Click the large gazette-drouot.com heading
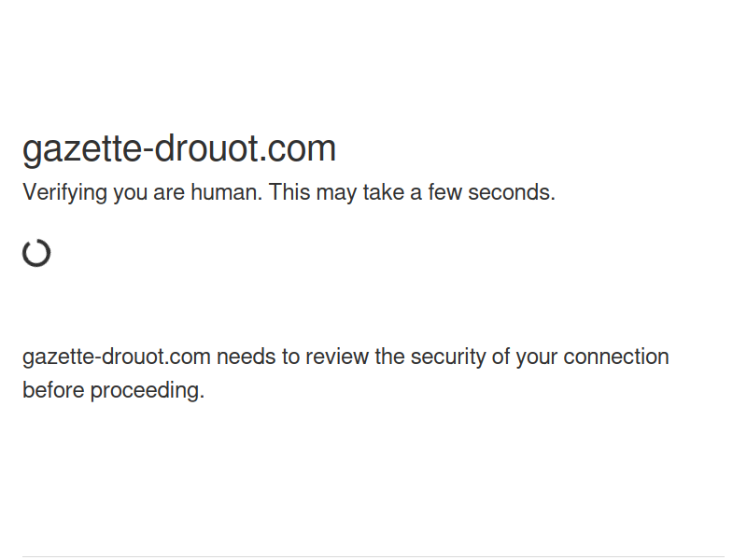 click(179, 148)
